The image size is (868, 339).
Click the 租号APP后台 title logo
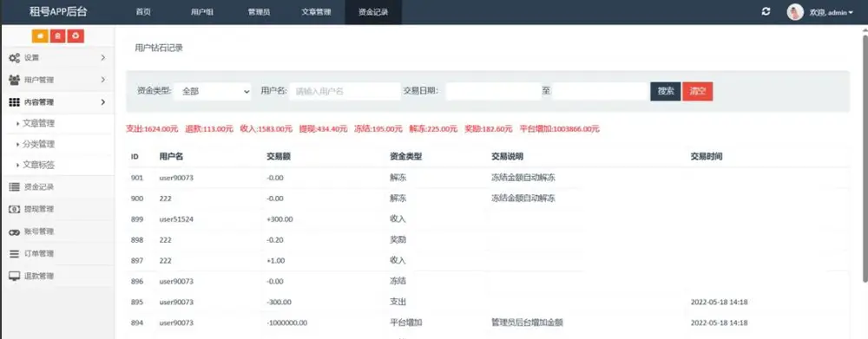[58, 11]
